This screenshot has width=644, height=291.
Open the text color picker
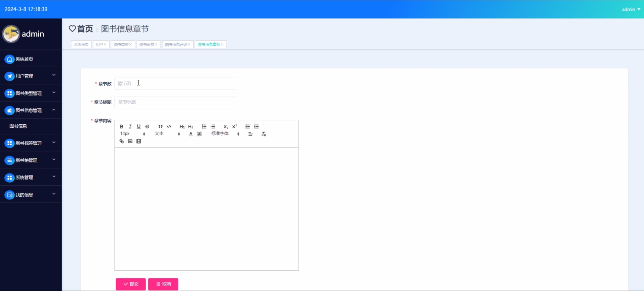pos(191,134)
